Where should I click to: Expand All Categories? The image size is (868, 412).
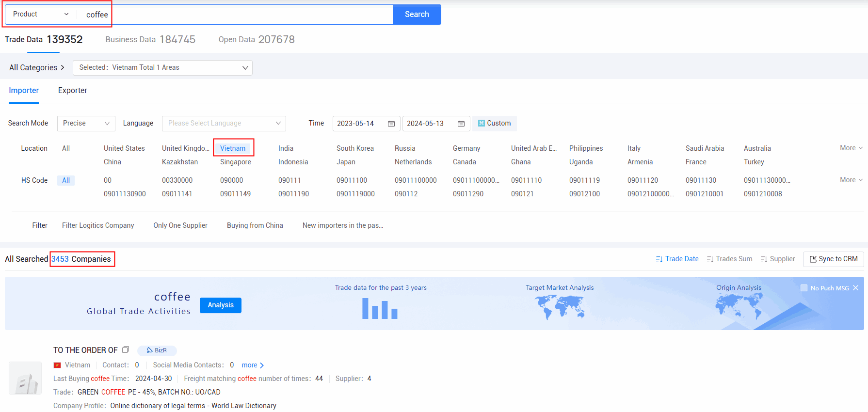37,67
